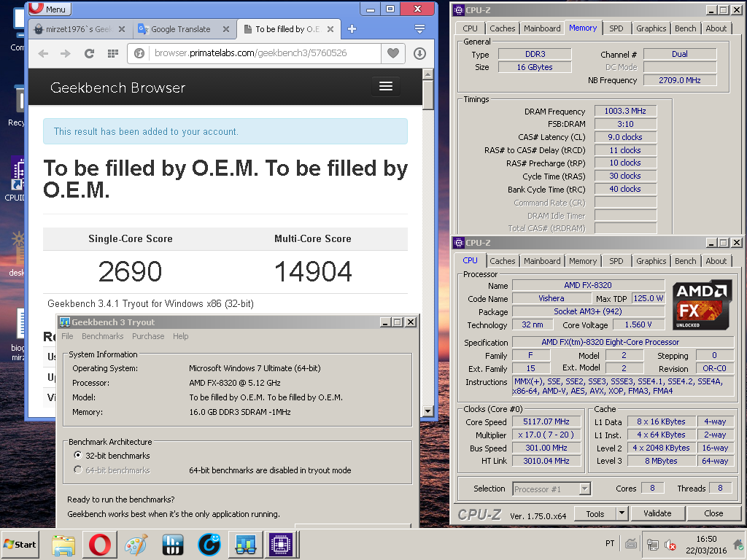The width and height of the screenshot is (747, 560).
Task: Open Bench tab in upper CPU-Z
Action: tap(685, 28)
